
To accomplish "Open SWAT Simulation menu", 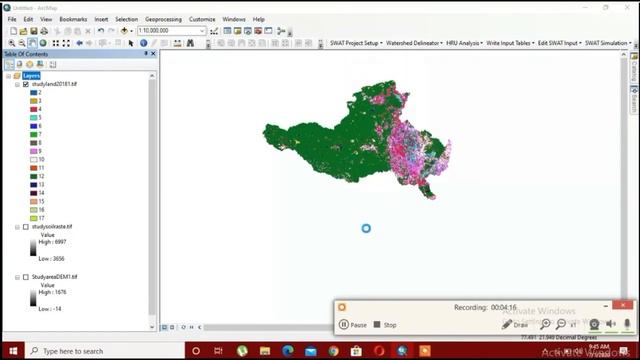I will click(608, 43).
